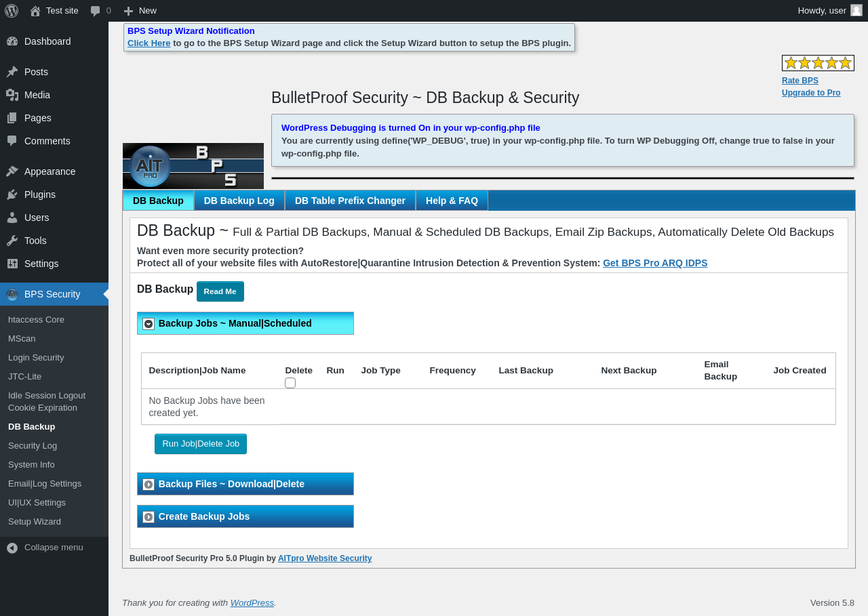
Task: Open the Rate BPS link
Action: coord(800,81)
